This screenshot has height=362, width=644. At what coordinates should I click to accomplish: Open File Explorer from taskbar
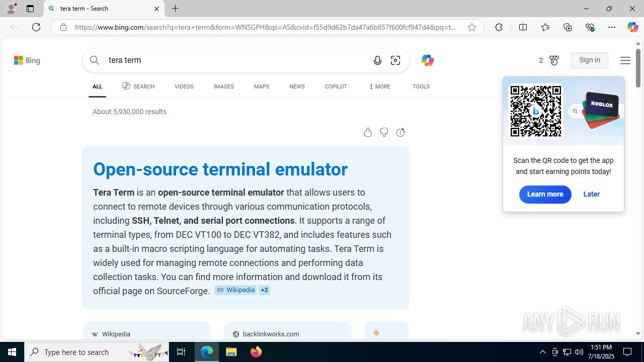(x=231, y=352)
